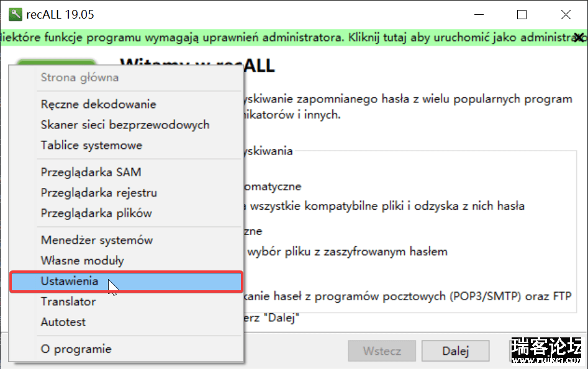Close the recALL window
The image size is (588, 369).
(566, 15)
